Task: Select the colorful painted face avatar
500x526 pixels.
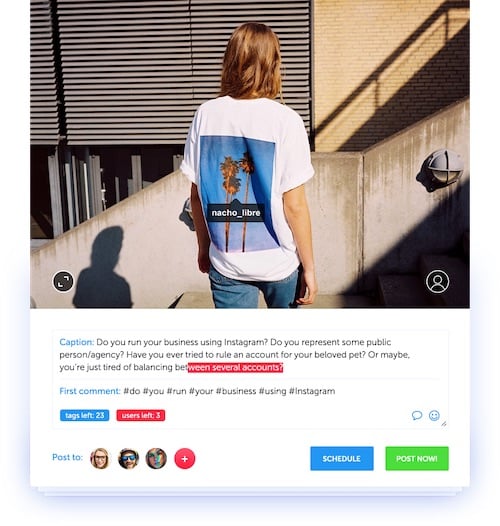Action: (156, 458)
